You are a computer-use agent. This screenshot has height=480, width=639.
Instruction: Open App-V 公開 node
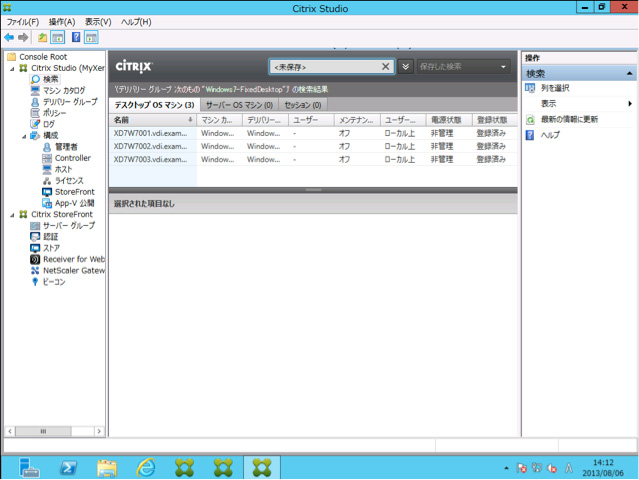tap(74, 203)
